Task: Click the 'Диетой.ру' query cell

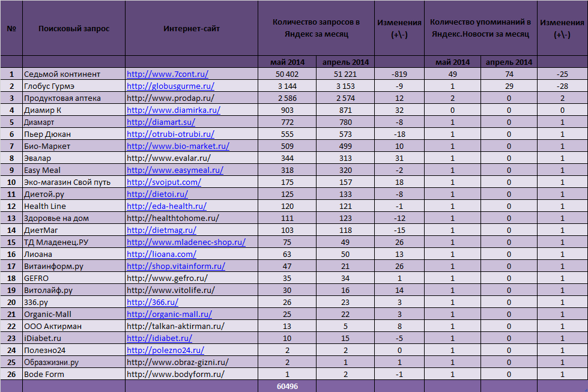Action: (x=74, y=194)
